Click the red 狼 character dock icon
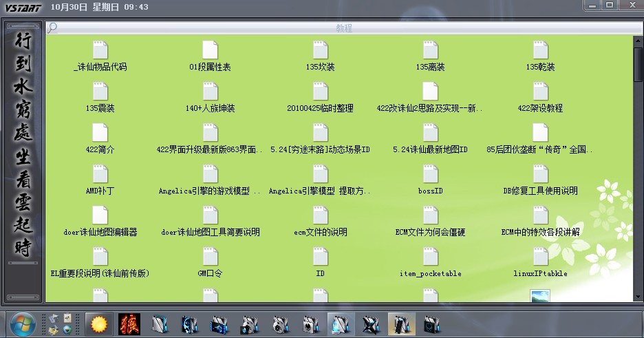Viewport: 644px width, 338px height. (129, 323)
